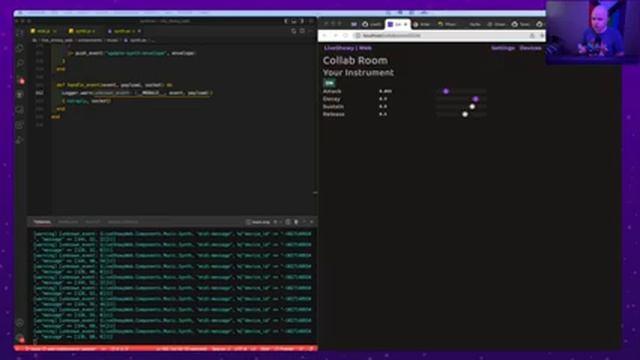Follow the LiveDisney | Web header link

click(x=348, y=48)
